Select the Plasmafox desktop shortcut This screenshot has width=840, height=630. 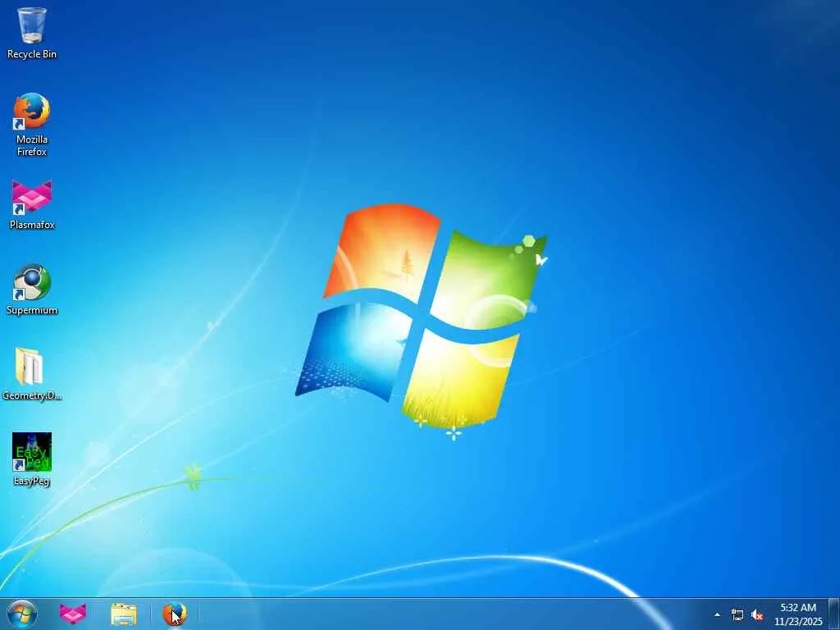(32, 205)
